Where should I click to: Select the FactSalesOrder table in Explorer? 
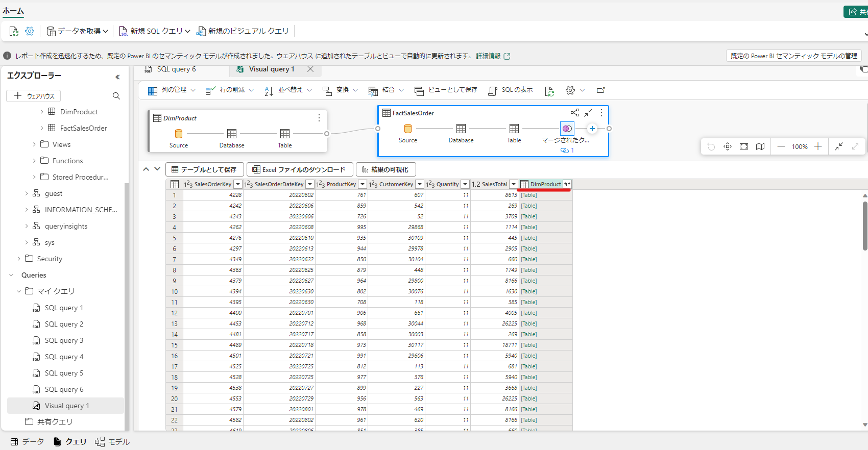83,128
